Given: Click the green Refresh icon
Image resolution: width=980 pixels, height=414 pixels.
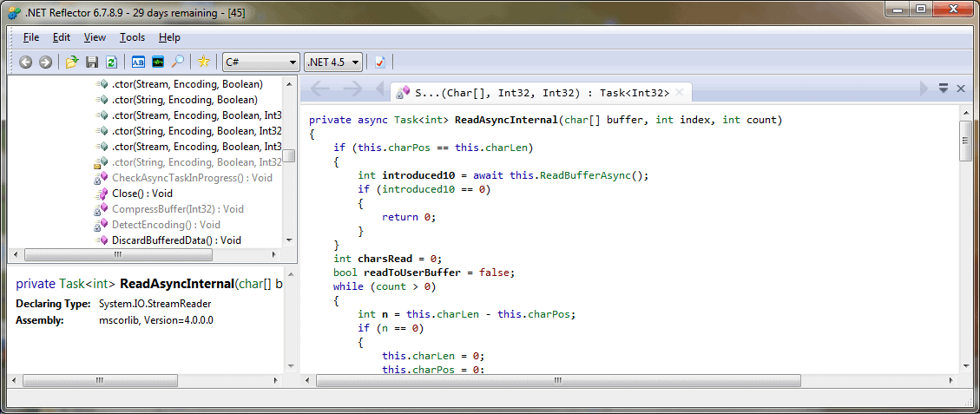Looking at the screenshot, I should pyautogui.click(x=111, y=62).
